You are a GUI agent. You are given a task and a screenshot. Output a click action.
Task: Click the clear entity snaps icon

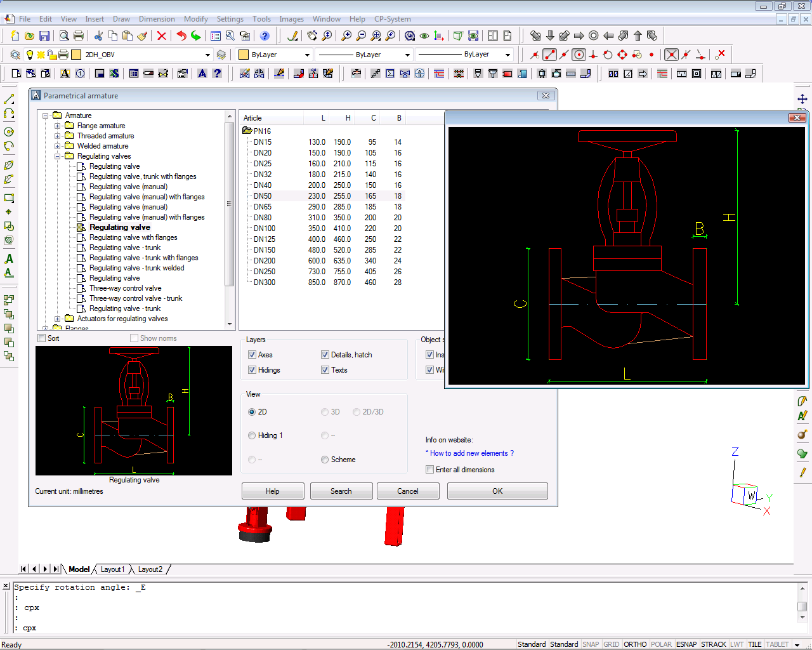click(x=720, y=55)
